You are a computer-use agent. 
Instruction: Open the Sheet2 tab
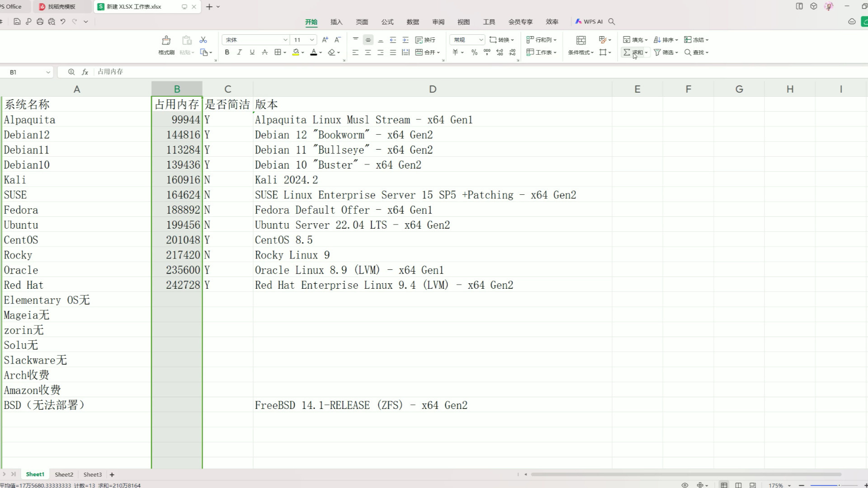click(64, 474)
